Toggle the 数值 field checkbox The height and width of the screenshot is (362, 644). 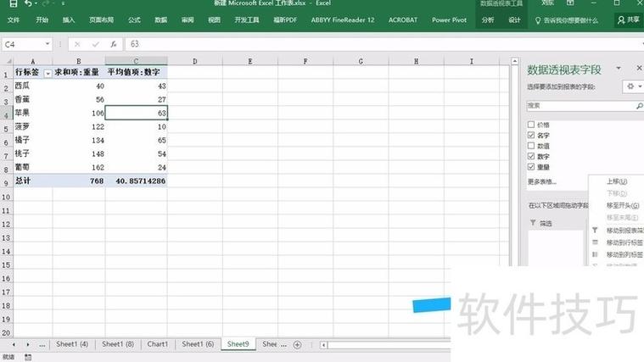tap(531, 146)
